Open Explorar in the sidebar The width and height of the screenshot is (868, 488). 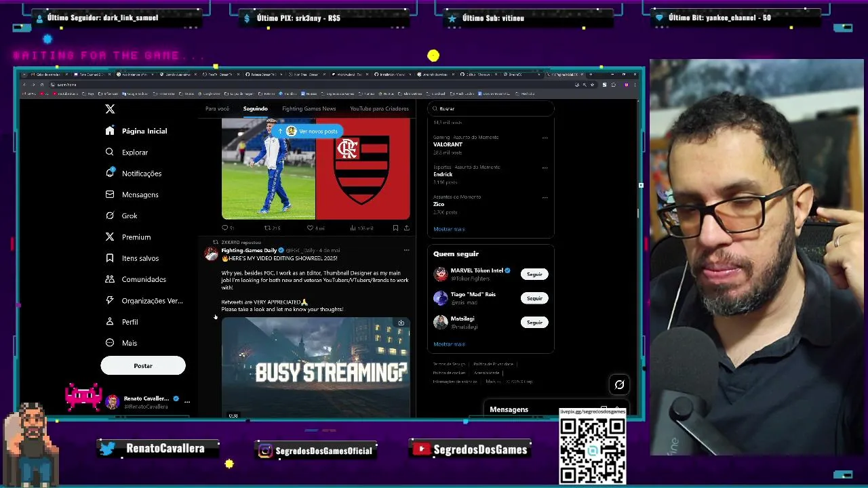tap(127, 152)
